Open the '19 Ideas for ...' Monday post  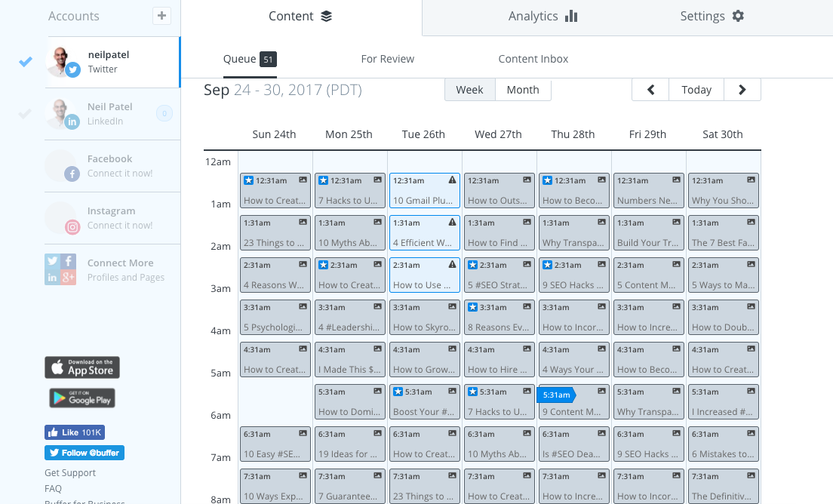tap(349, 444)
